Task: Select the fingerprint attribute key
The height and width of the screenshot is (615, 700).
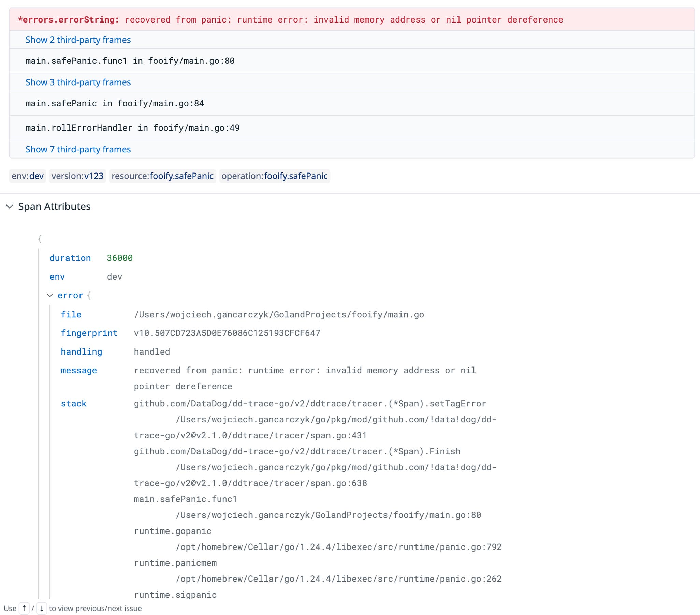Action: 89,333
